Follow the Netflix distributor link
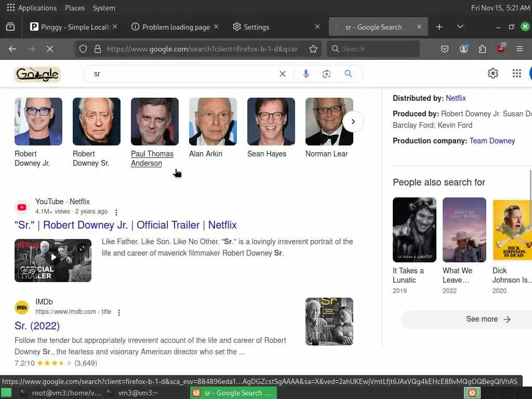532x399 pixels. point(456,98)
